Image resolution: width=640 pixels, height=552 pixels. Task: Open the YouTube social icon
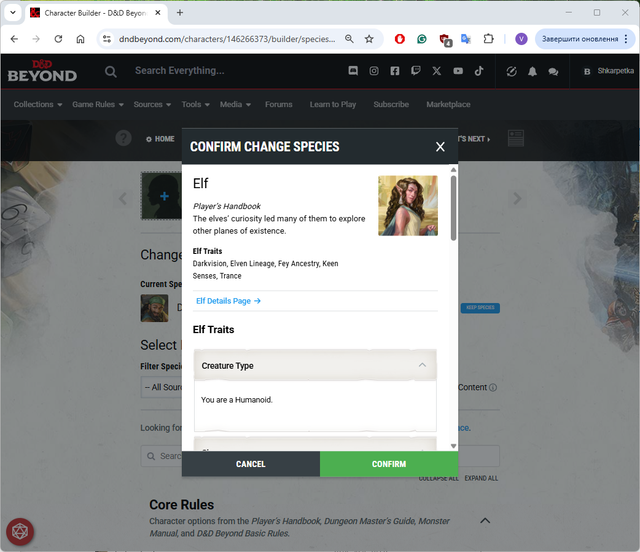point(458,71)
